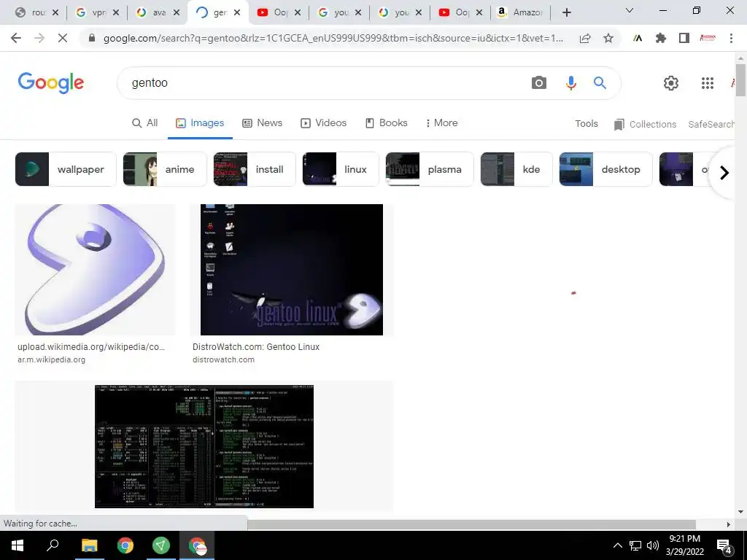Screen dimensions: 747x560
Task: Open the Google apps grid
Action: 708,83
